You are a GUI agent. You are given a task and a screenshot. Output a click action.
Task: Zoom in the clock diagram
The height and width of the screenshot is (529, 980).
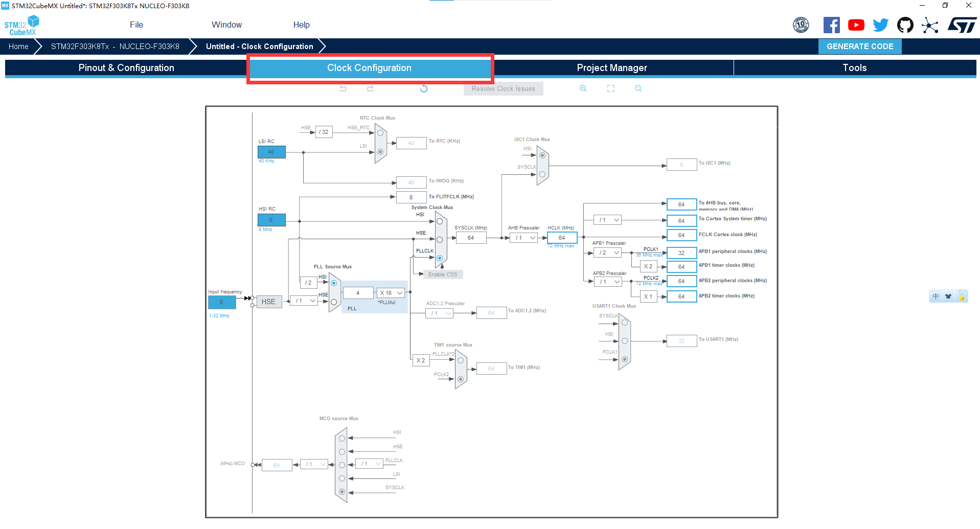[x=583, y=88]
